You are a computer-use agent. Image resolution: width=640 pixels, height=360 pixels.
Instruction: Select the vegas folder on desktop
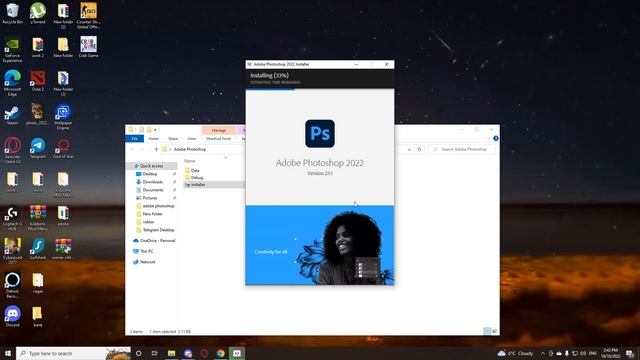click(38, 283)
